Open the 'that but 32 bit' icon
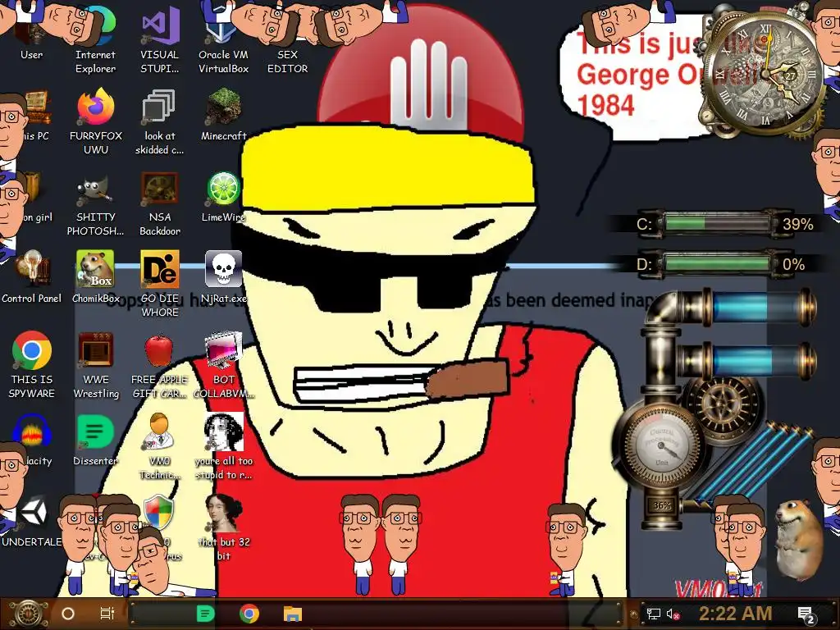The height and width of the screenshot is (630, 840). [x=223, y=528]
